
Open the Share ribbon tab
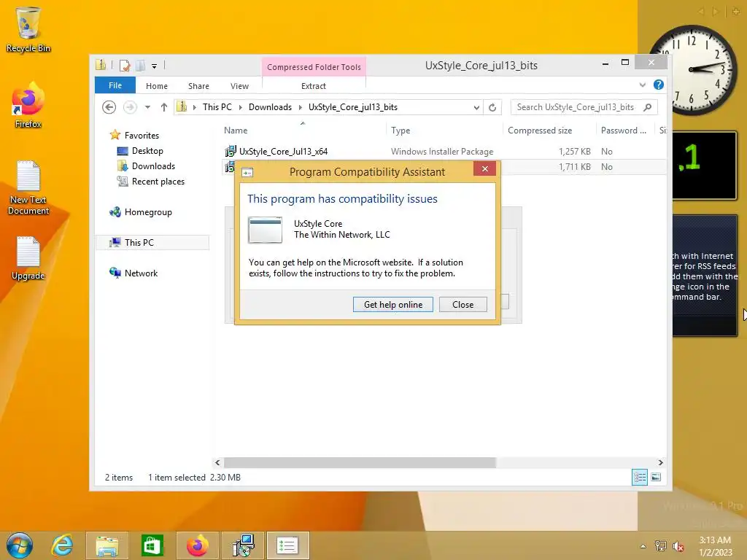click(x=198, y=86)
